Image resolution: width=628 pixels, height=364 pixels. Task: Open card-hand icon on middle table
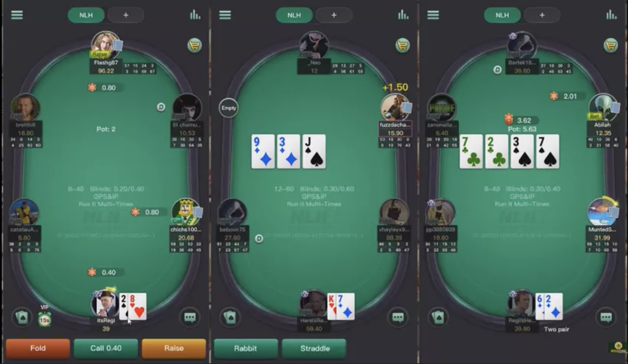(x=230, y=317)
